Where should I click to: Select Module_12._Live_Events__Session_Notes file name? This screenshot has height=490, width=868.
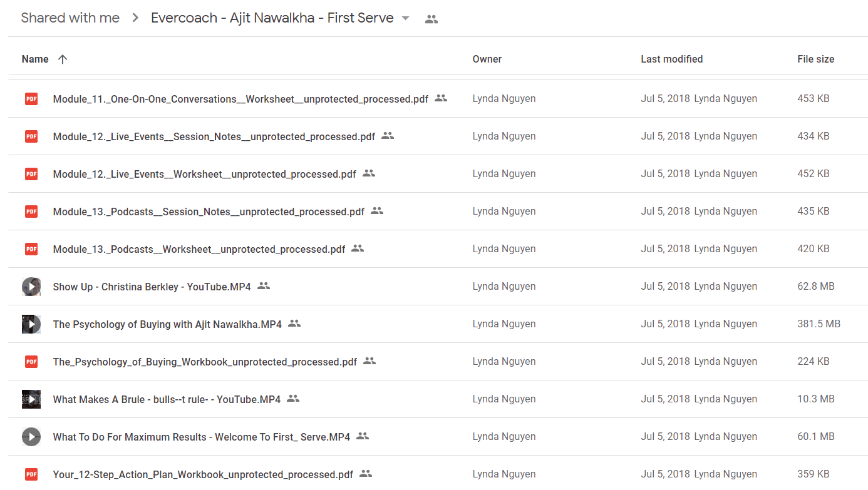tap(214, 136)
